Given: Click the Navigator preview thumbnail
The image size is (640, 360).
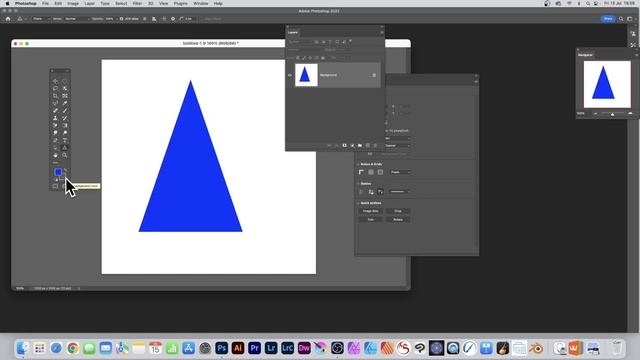Looking at the screenshot, I should [x=607, y=84].
